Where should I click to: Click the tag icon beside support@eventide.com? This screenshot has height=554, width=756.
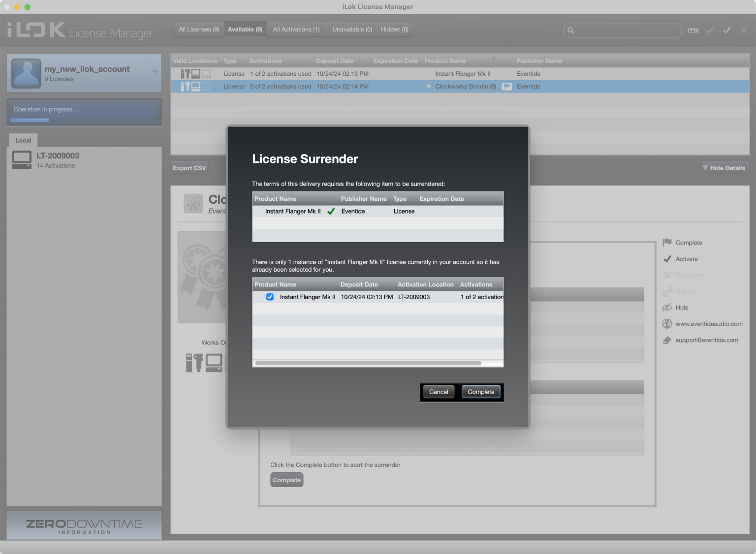pyautogui.click(x=667, y=339)
